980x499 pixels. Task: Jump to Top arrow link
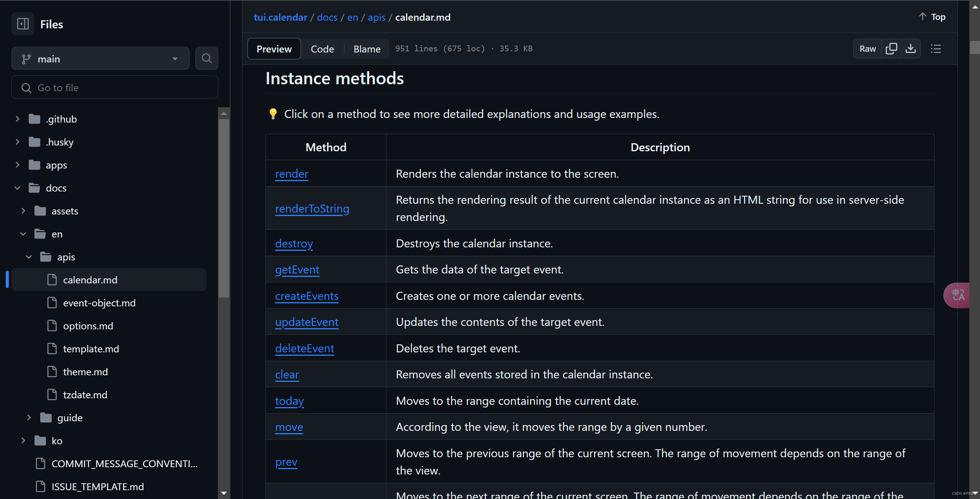tap(932, 17)
